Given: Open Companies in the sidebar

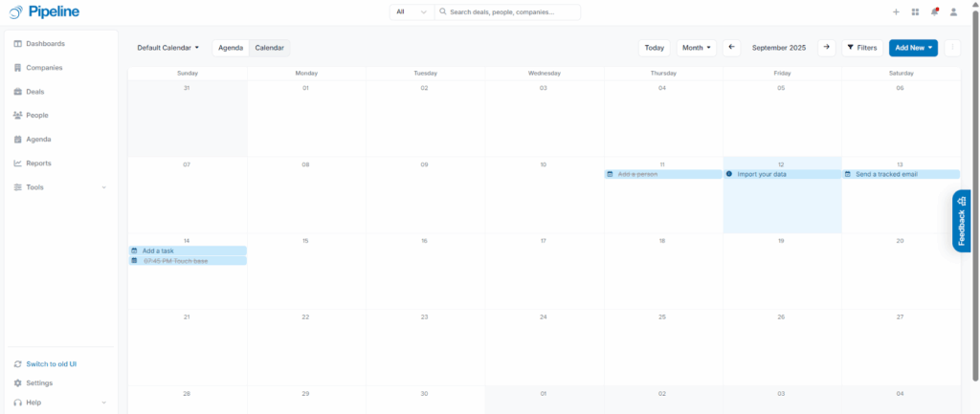Looking at the screenshot, I should point(44,68).
